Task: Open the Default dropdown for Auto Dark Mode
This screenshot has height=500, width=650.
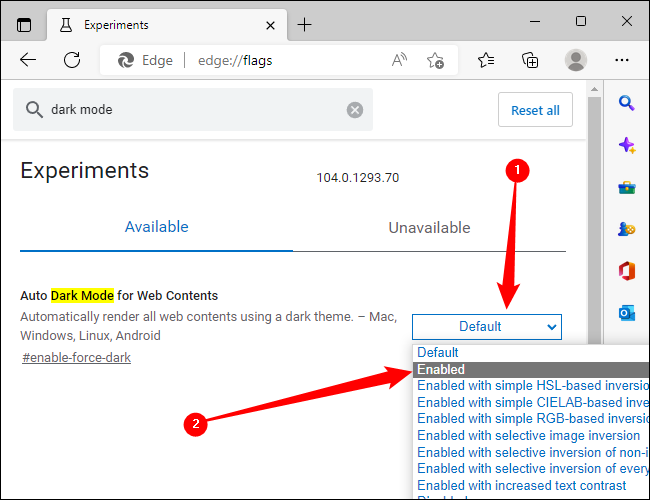Action: [x=487, y=326]
